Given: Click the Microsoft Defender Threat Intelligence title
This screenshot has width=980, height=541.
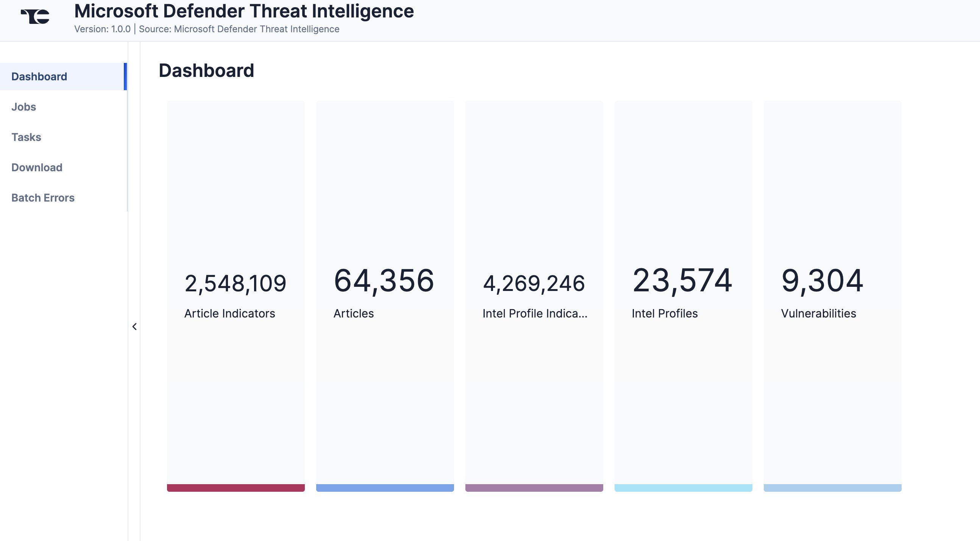Looking at the screenshot, I should pos(244,11).
